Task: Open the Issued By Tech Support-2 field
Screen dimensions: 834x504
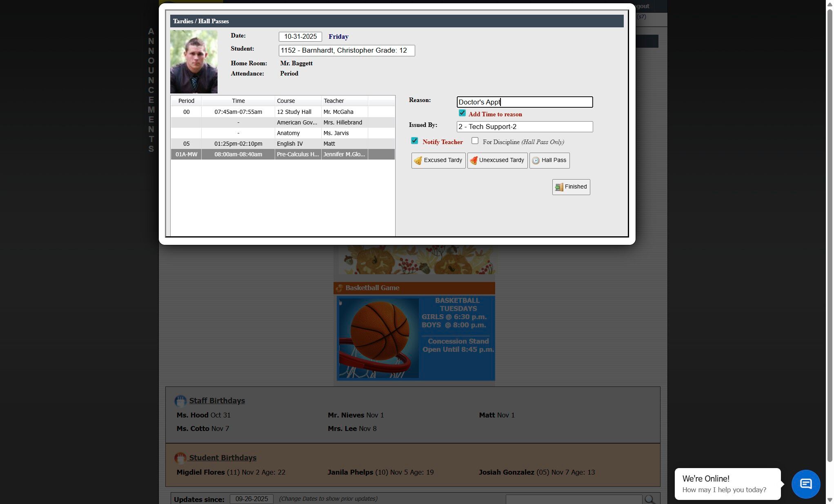Action: coord(524,127)
